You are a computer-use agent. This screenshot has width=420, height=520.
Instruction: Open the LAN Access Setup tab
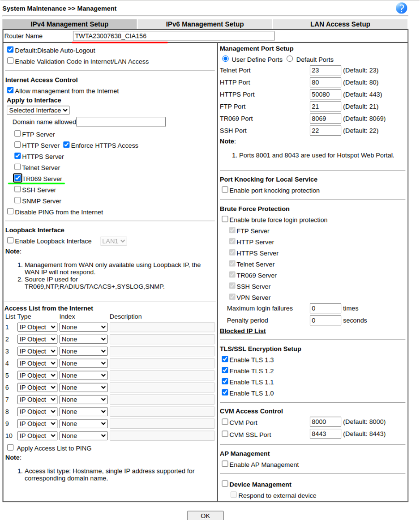(340, 24)
